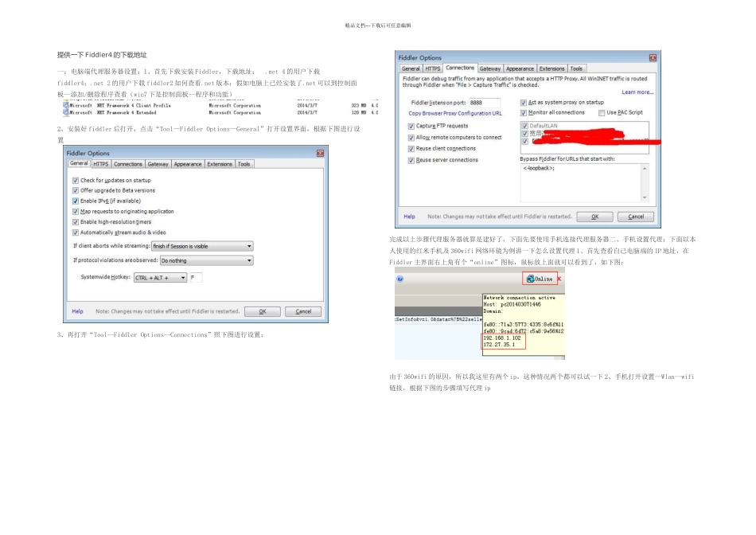Open 'finish if Session is visible' dropdown
This screenshot has width=756, height=535.
pos(202,246)
